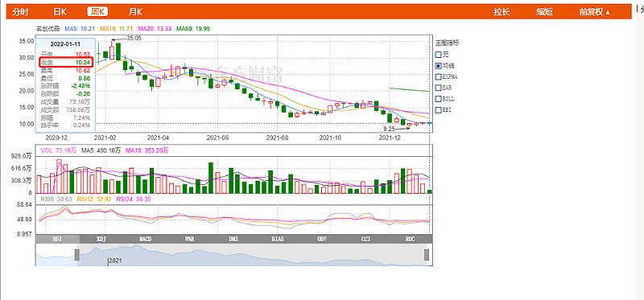Enable the EXPMA indicator checkbox
Image resolution: width=644 pixels, height=300 pixels.
pos(438,76)
